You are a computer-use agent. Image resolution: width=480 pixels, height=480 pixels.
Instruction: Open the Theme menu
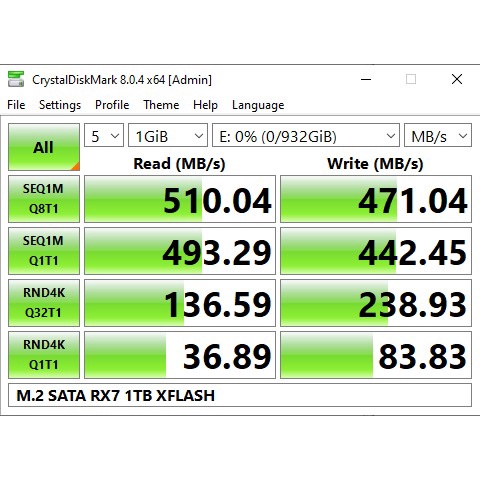(161, 105)
